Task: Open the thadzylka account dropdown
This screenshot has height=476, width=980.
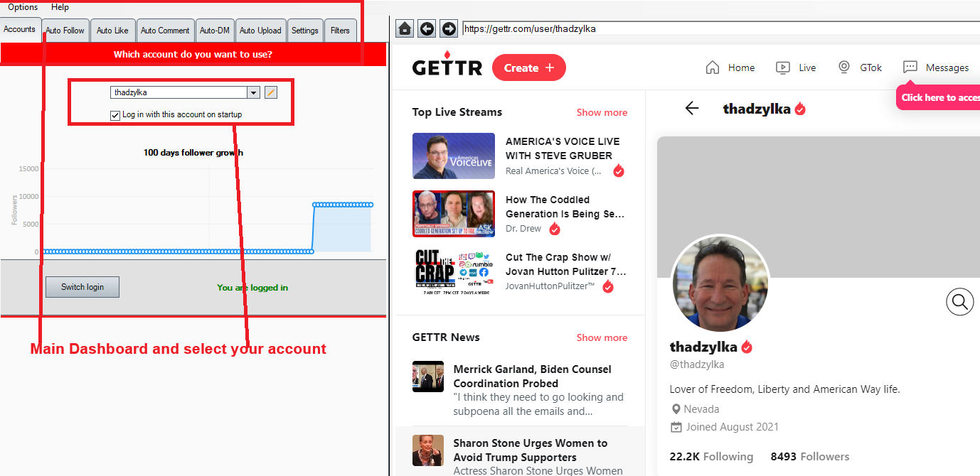Action: coord(253,92)
